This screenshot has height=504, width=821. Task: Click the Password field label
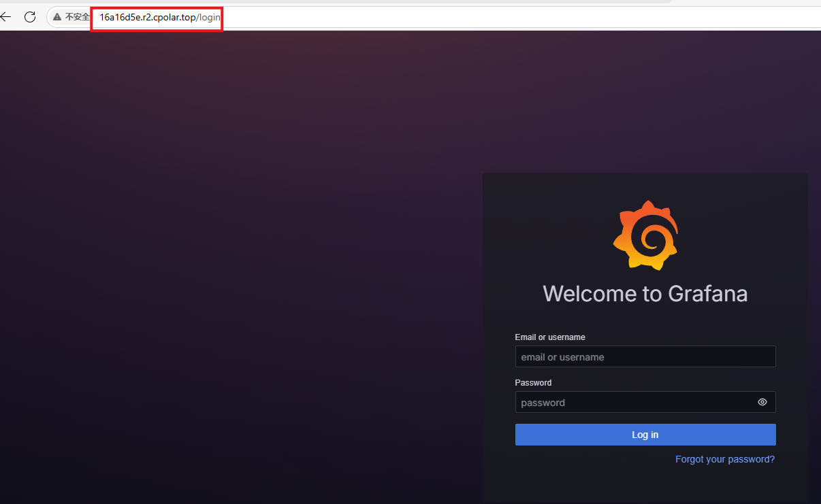533,383
